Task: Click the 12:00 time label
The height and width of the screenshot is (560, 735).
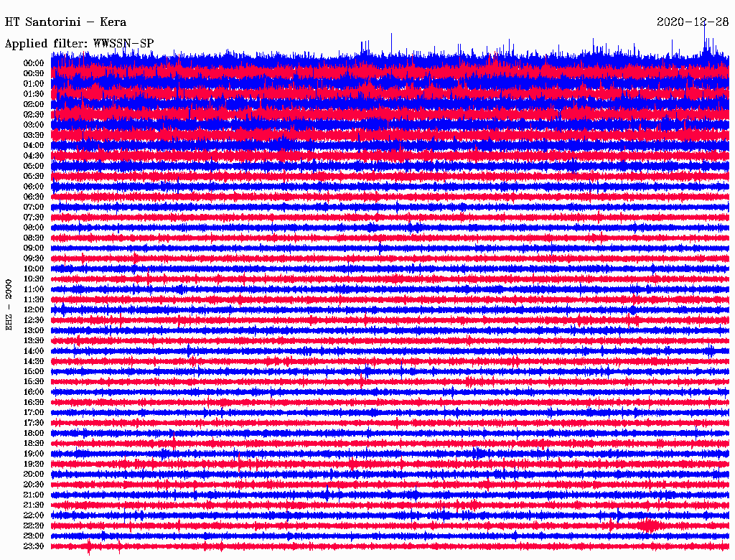Action: coord(34,310)
